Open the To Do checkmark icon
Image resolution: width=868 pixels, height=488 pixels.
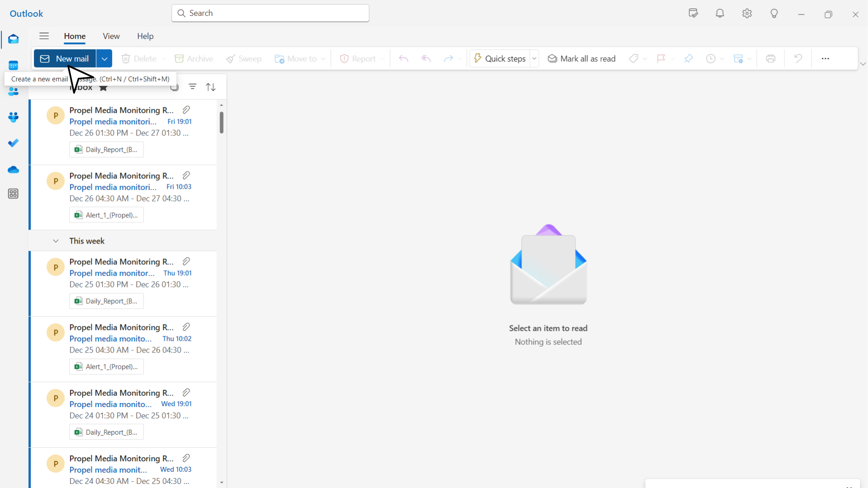coord(13,143)
